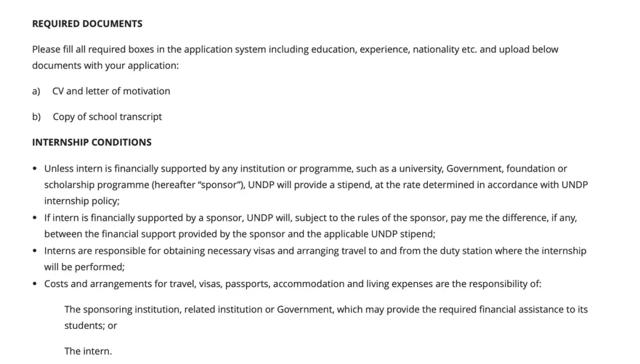This screenshot has height=364, width=640.
Task: Click the bullet before 'Unless intern is financially'
Action: pos(35,169)
